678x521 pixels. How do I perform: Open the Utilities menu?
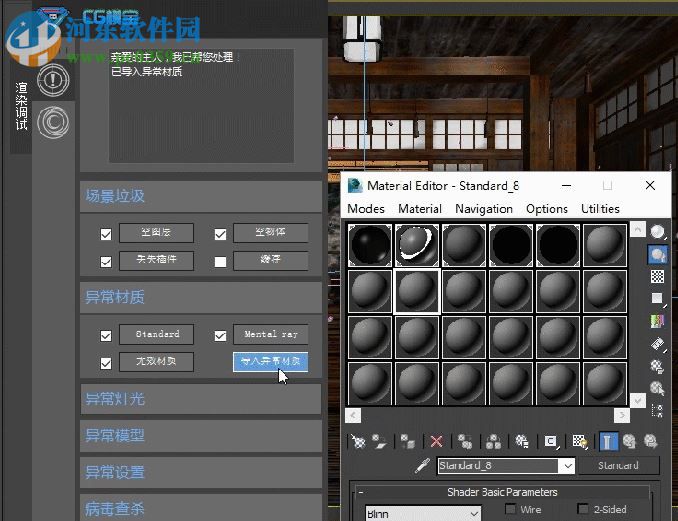600,209
